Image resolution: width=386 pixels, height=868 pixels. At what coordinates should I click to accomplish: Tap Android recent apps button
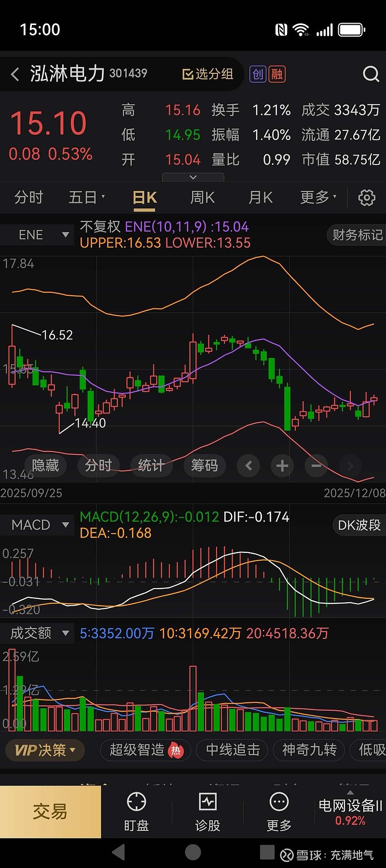(x=267, y=852)
